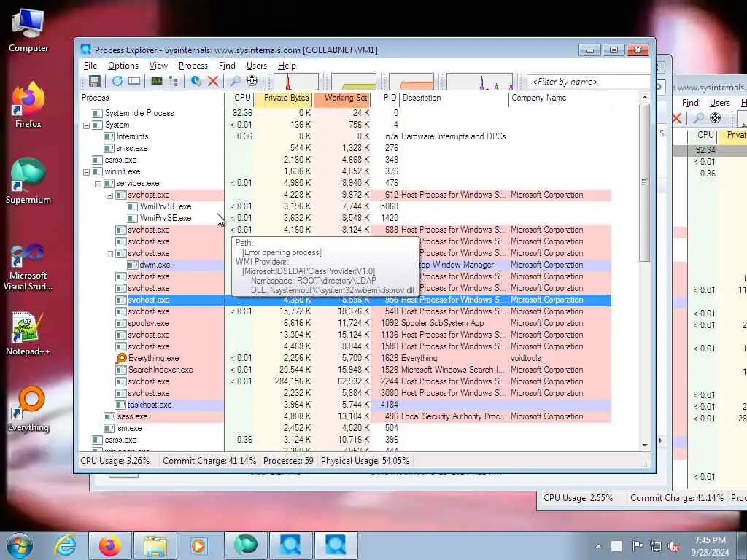Viewport: 747px width, 560px height.
Task: Open Windows Explorer from the taskbar
Action: (x=155, y=545)
